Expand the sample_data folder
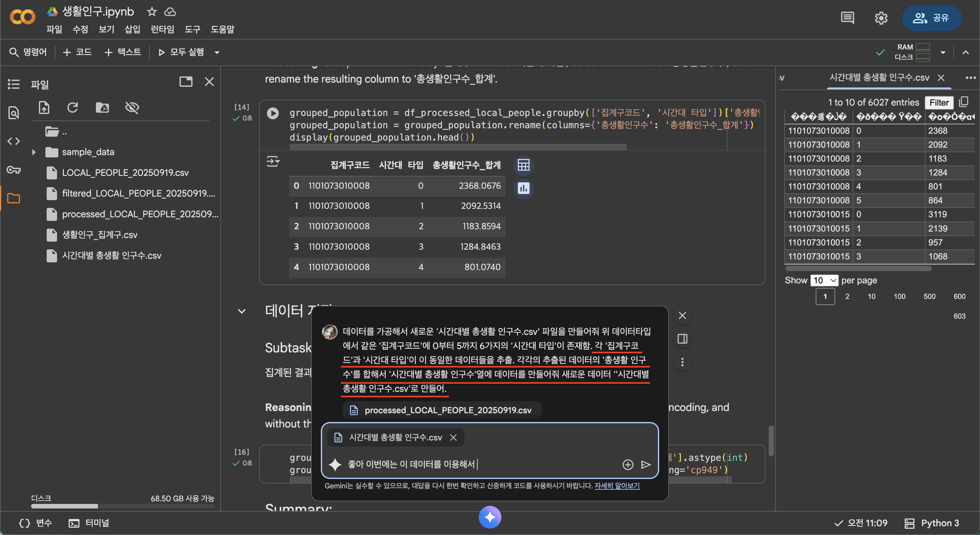This screenshot has width=980, height=535. point(34,152)
